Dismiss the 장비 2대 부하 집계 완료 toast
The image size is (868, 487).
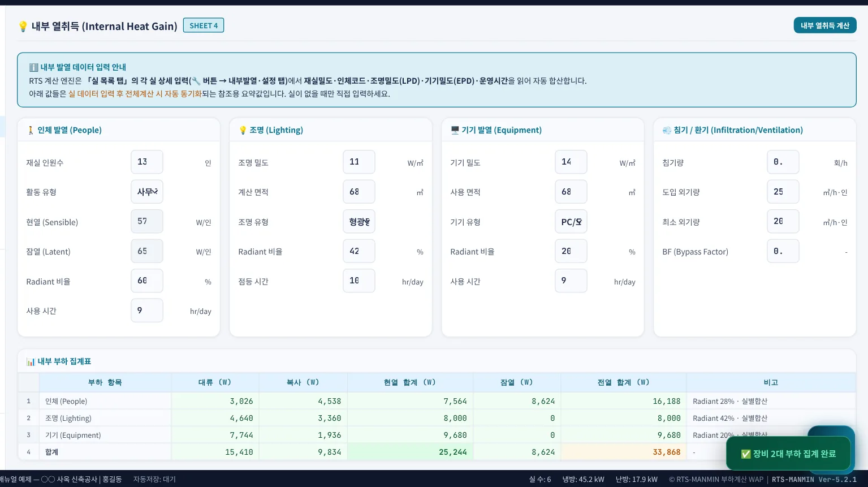tap(788, 454)
